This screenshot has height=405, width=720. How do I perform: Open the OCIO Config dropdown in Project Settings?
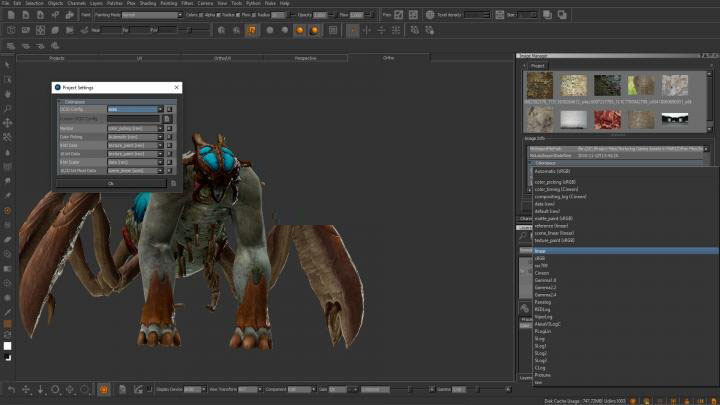click(x=135, y=109)
